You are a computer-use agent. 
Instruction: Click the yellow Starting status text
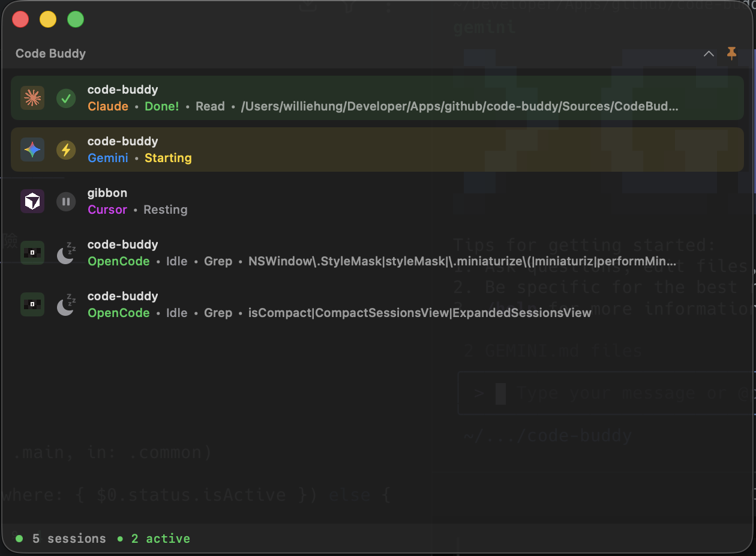[x=168, y=158]
